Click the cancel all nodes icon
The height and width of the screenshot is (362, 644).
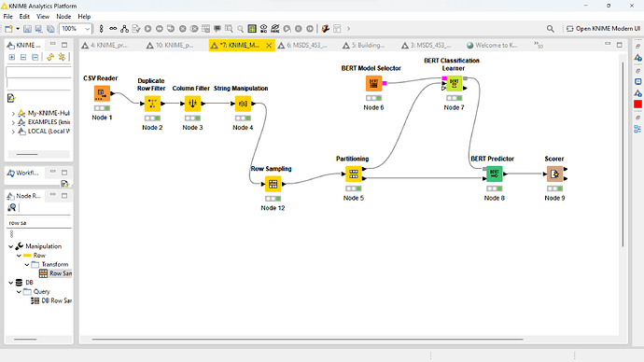(x=194, y=29)
